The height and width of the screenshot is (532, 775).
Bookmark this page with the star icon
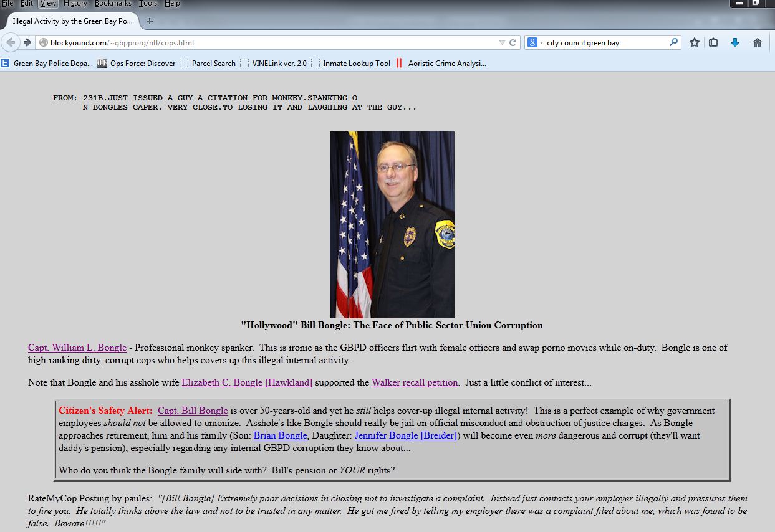pos(694,42)
